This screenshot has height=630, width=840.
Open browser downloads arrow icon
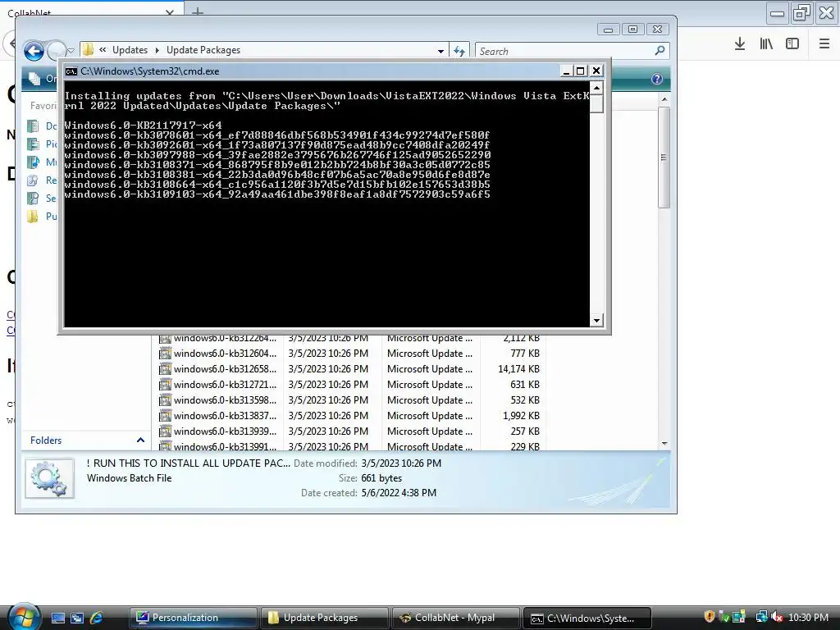[739, 44]
